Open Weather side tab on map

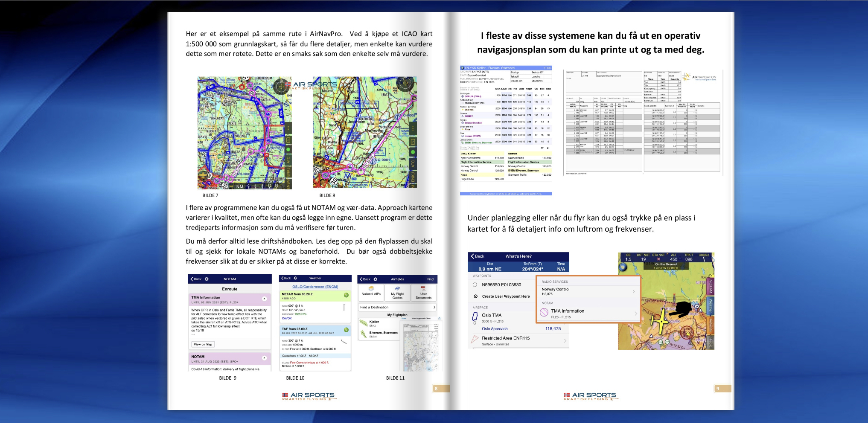[x=711, y=306]
